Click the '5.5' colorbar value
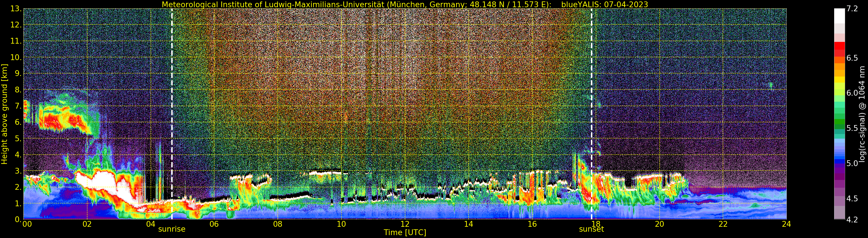 (852, 128)
